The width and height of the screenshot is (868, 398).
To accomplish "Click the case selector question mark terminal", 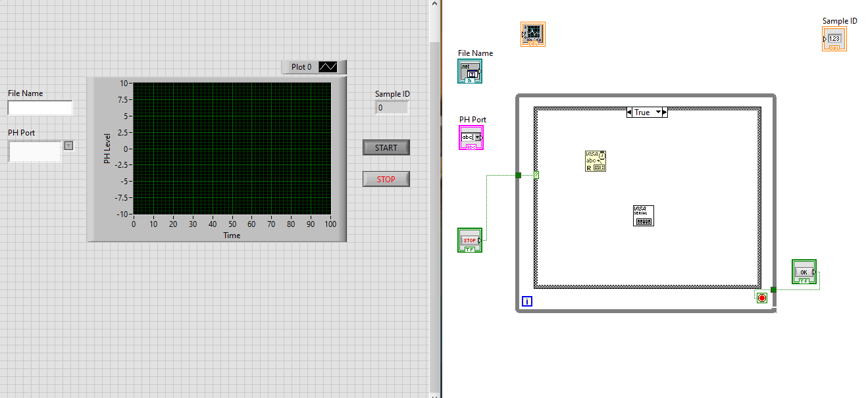I will point(537,175).
